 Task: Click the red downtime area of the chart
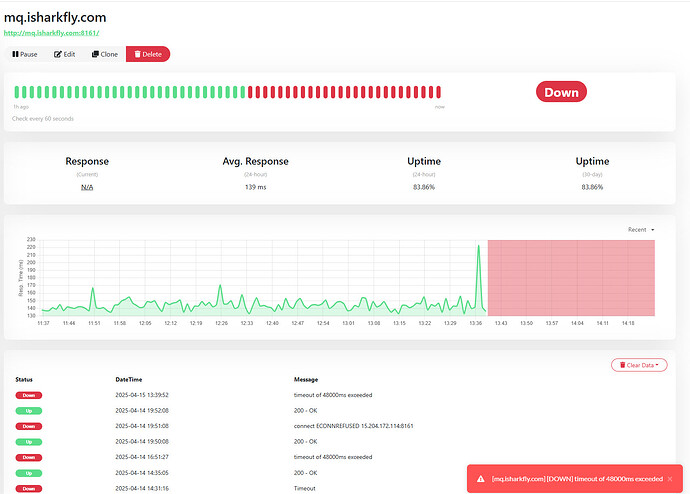(x=571, y=278)
